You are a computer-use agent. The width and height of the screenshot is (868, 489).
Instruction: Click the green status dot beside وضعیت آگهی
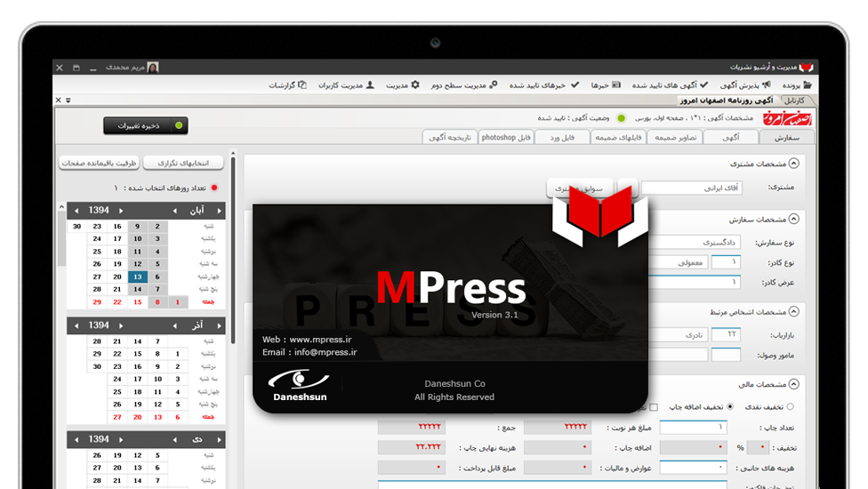point(621,118)
